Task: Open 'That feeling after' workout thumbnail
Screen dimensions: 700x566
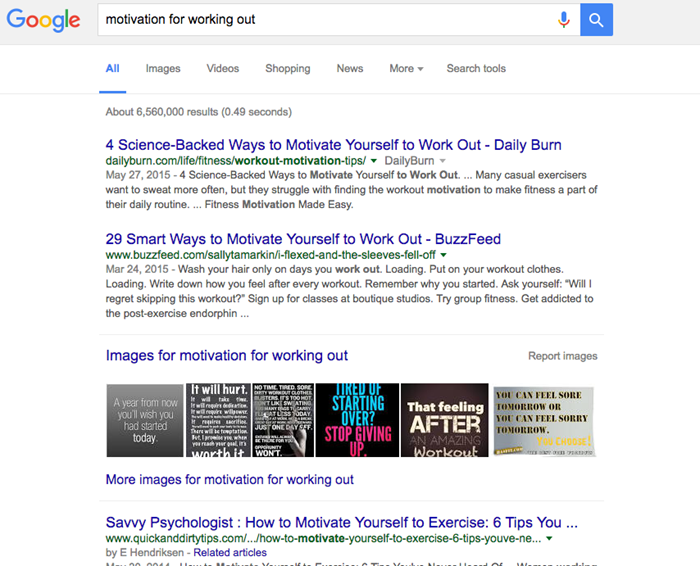Action: point(445,420)
